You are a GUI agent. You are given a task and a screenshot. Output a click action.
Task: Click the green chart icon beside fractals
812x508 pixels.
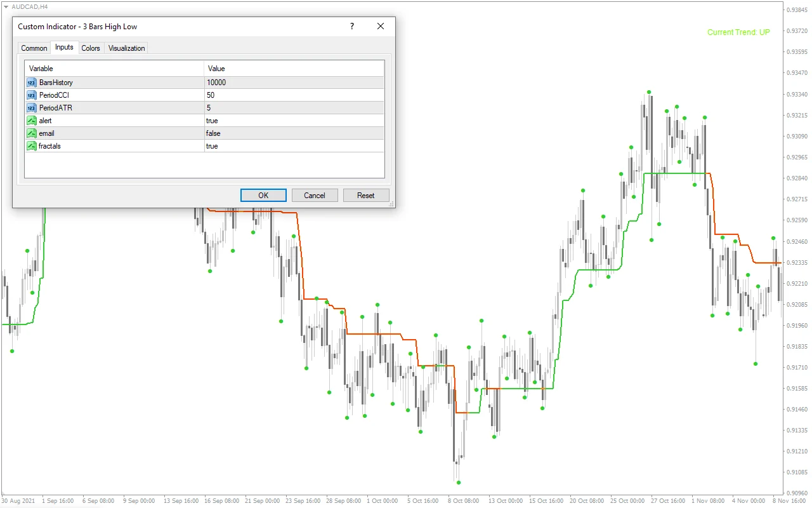(x=31, y=145)
